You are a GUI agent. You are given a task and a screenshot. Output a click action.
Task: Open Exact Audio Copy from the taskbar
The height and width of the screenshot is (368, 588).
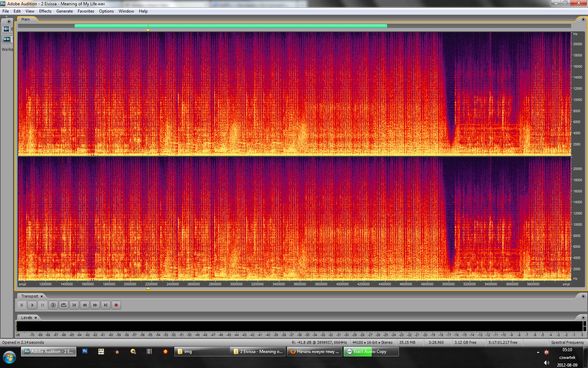click(x=370, y=352)
